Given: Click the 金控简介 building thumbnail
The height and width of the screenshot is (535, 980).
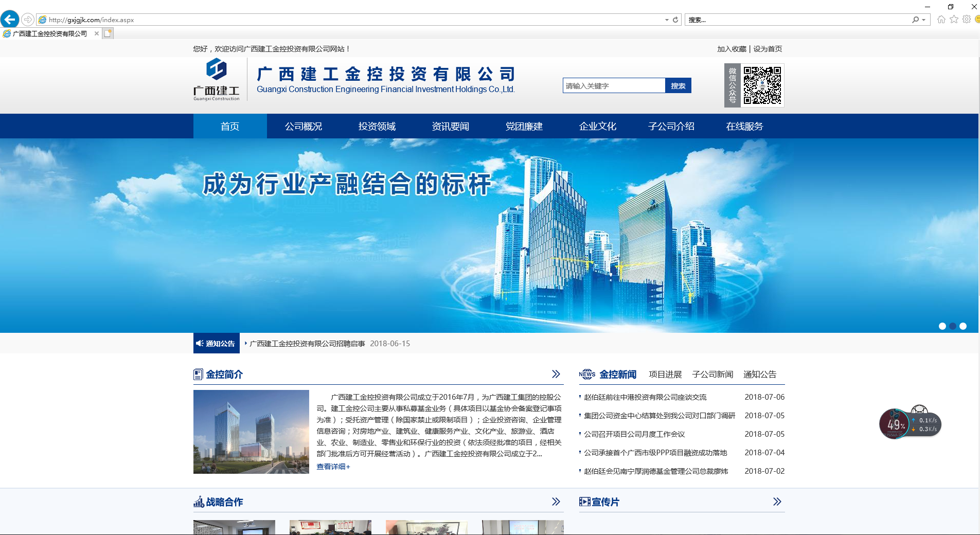Looking at the screenshot, I should point(251,432).
